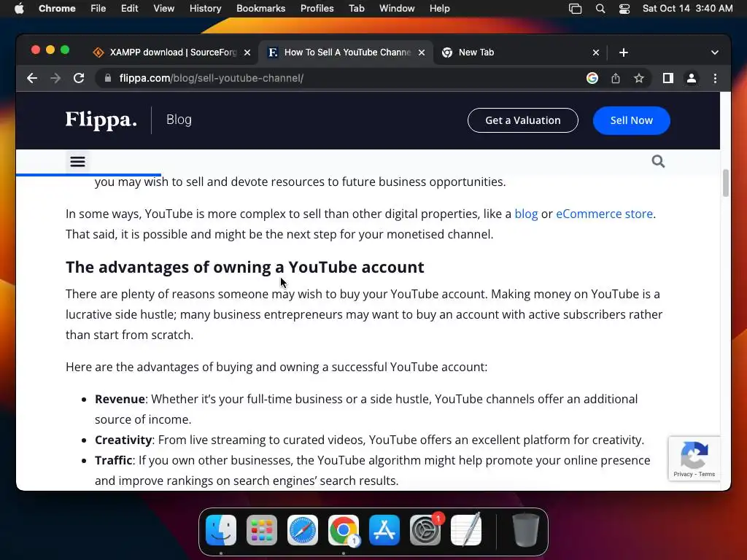Open the Apple menu
The image size is (747, 560).
coord(19,9)
